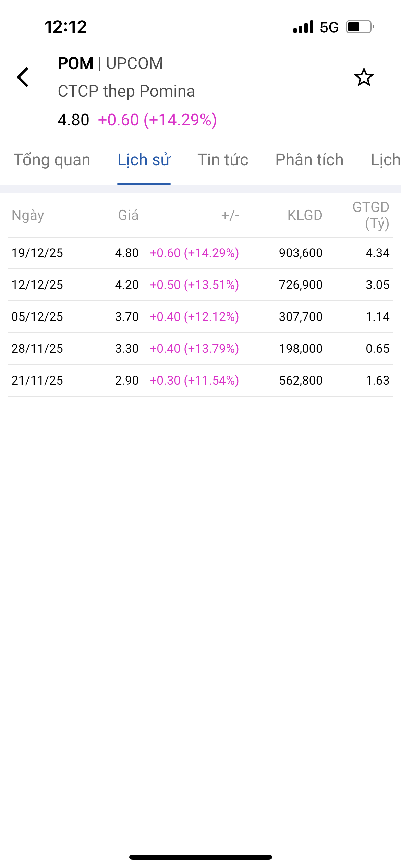Select the 12/12/25 history row
The height and width of the screenshot is (868, 401).
[200, 285]
